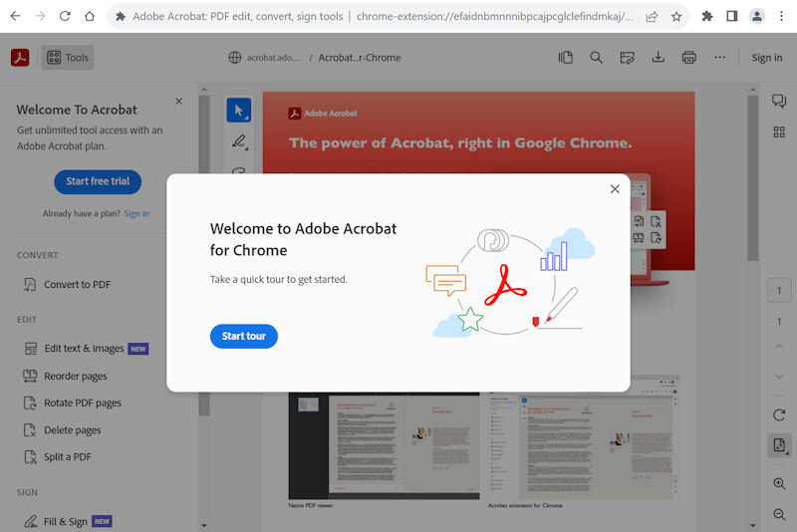The image size is (797, 532).
Task: Open the More options ellipsis
Action: (719, 58)
